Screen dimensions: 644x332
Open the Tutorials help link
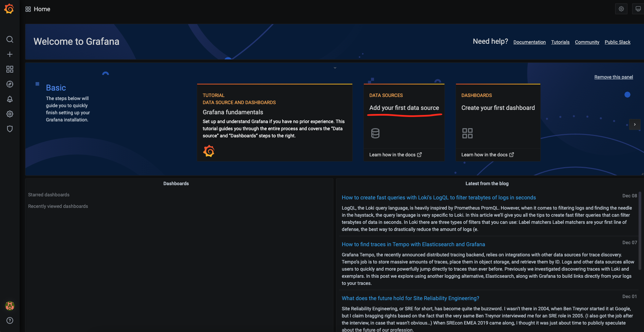click(560, 42)
